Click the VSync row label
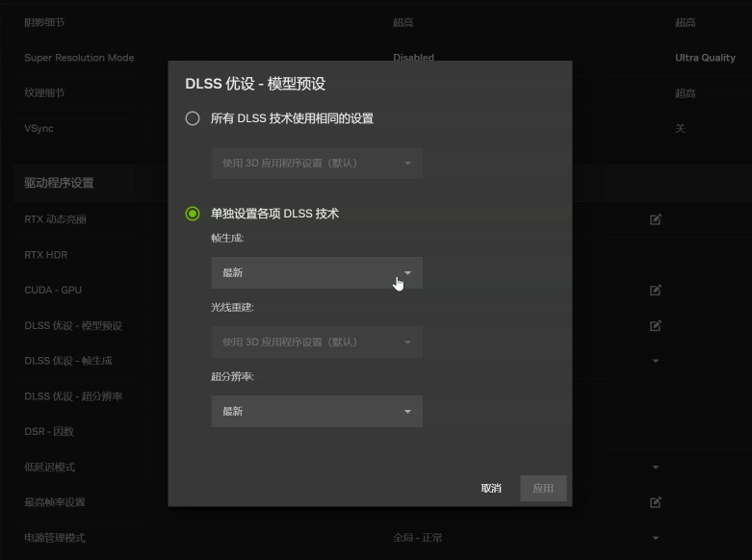Screen dimensions: 752x560 coord(39,129)
